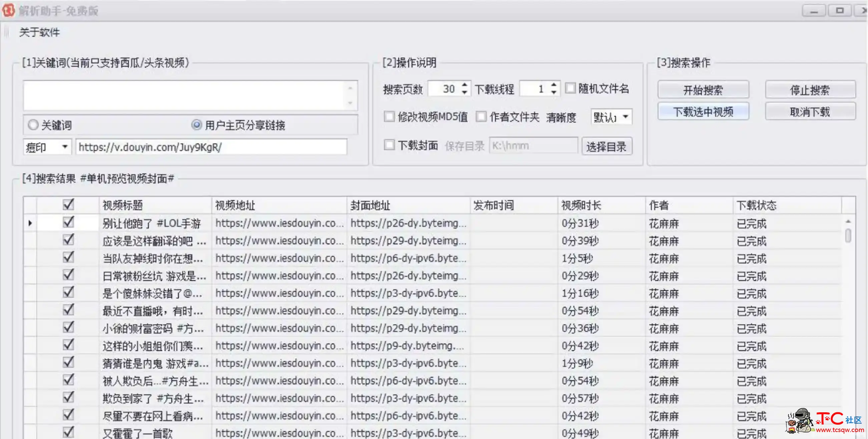Decrease 搜索页数 with down arrow
This screenshot has width=868, height=439.
coord(465,93)
